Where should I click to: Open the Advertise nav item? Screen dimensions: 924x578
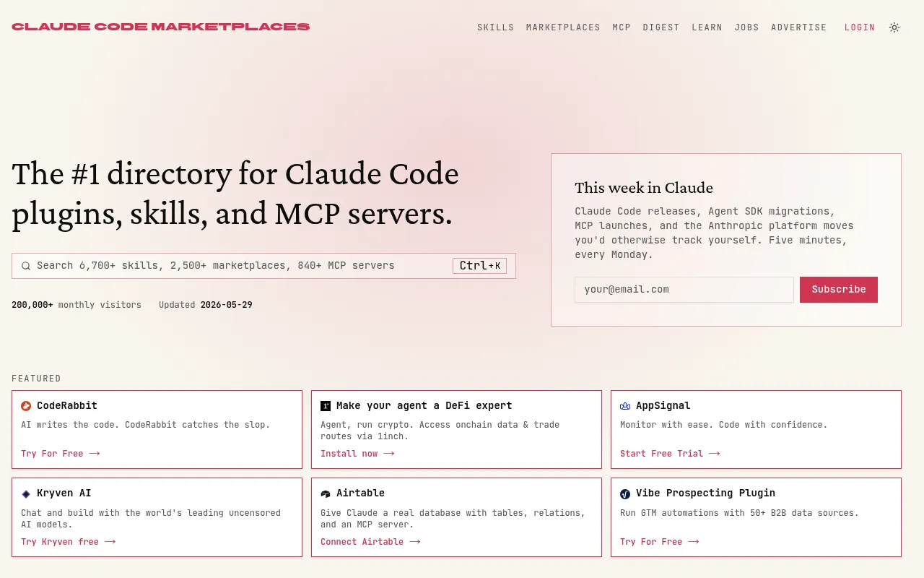[799, 27]
